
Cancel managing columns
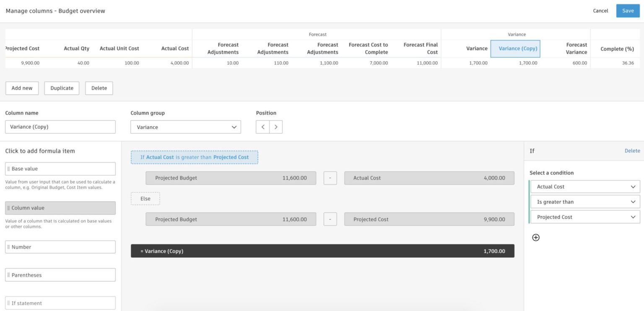[600, 11]
